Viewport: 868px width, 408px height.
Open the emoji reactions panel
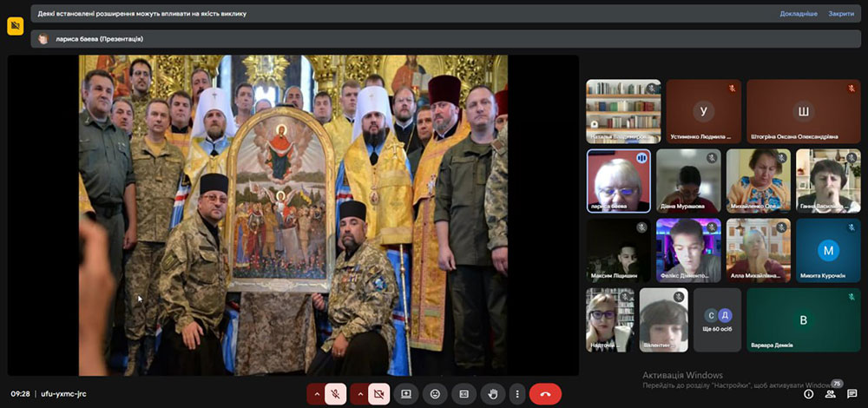tap(435, 393)
